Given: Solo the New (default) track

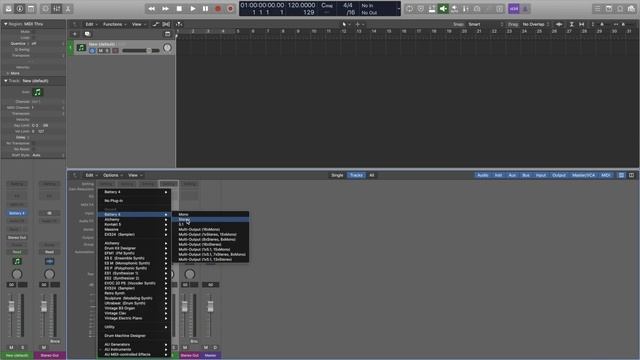Looking at the screenshot, I should coord(107,51).
